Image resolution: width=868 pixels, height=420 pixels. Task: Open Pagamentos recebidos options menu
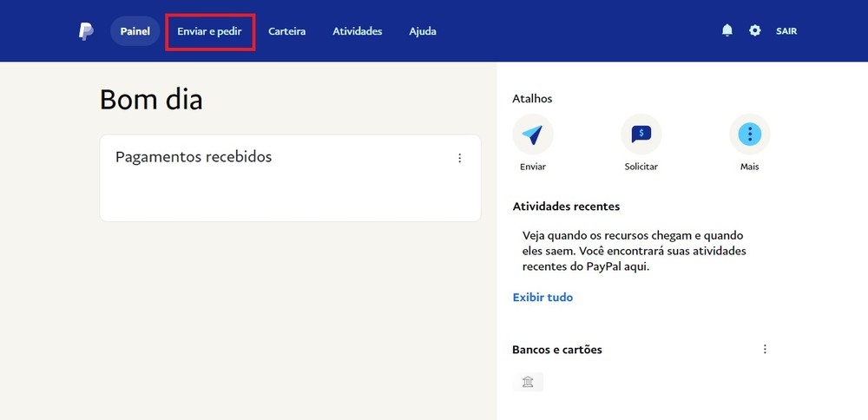point(459,158)
